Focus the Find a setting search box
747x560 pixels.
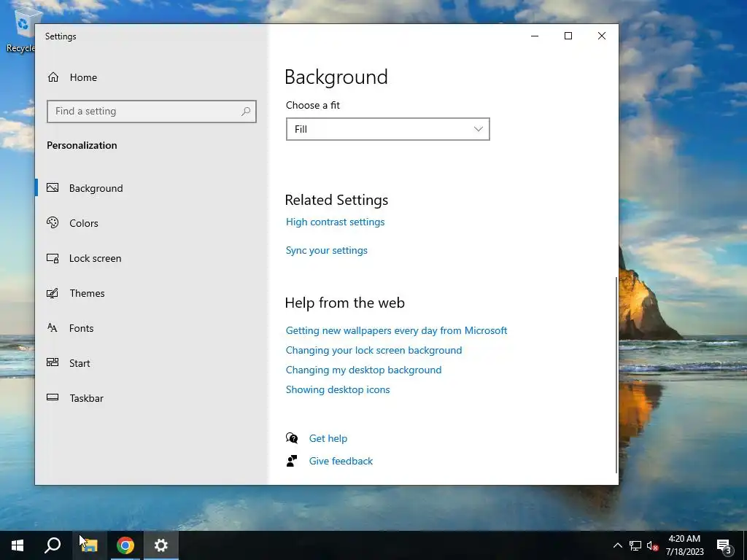[x=152, y=112]
